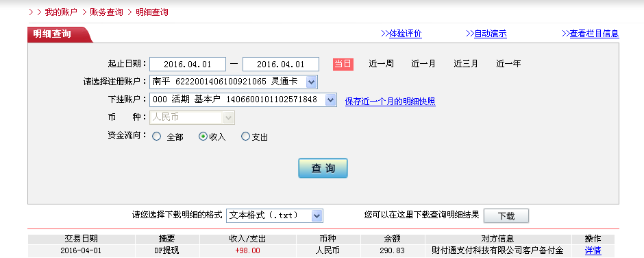Select the 收入 radio button
This screenshot has height=258, width=644.
pyautogui.click(x=203, y=137)
